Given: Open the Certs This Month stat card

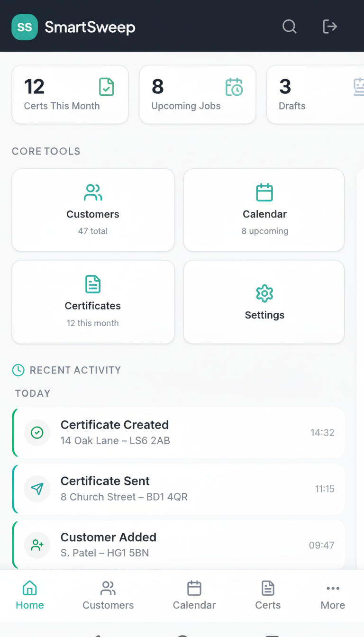Looking at the screenshot, I should coord(70,95).
